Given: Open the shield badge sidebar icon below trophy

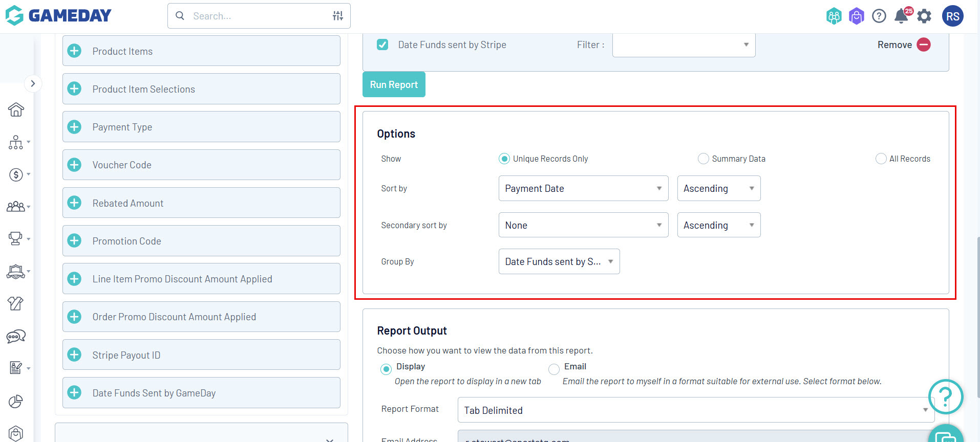Looking at the screenshot, I should (16, 271).
